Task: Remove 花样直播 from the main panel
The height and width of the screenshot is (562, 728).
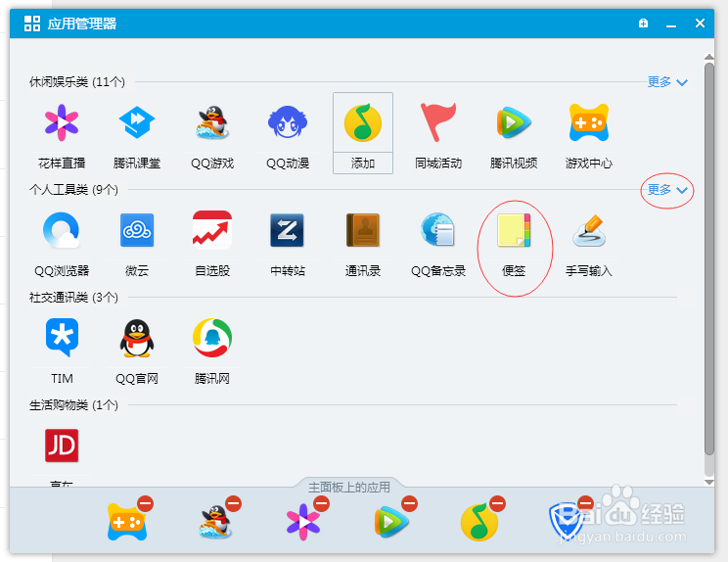Action: coord(321,504)
